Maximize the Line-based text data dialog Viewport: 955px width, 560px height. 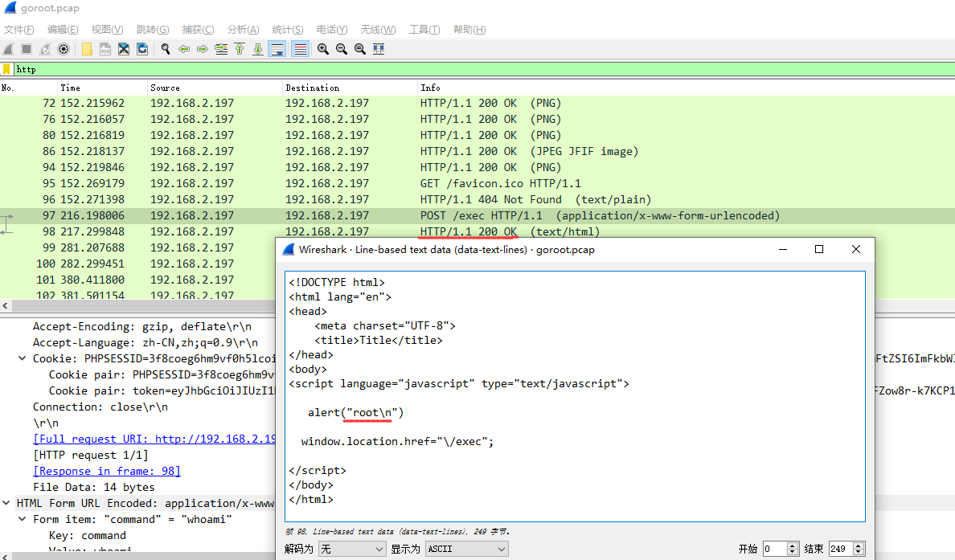(819, 250)
